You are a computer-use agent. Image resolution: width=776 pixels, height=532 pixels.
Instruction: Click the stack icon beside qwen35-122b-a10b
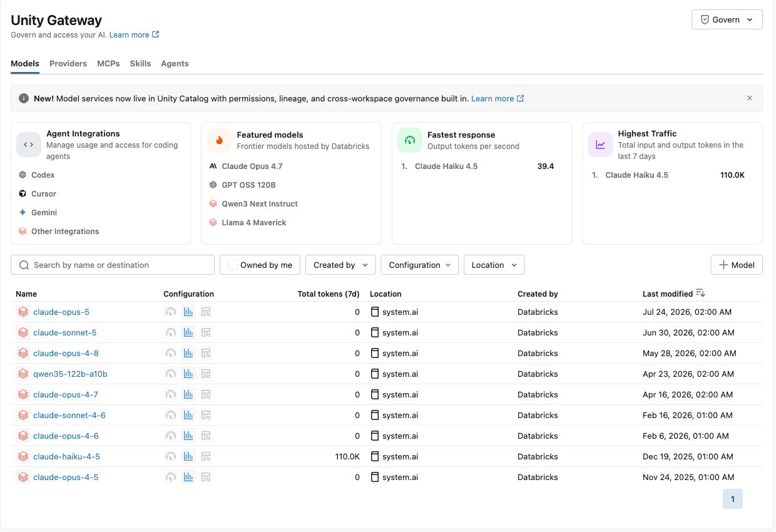coord(23,374)
